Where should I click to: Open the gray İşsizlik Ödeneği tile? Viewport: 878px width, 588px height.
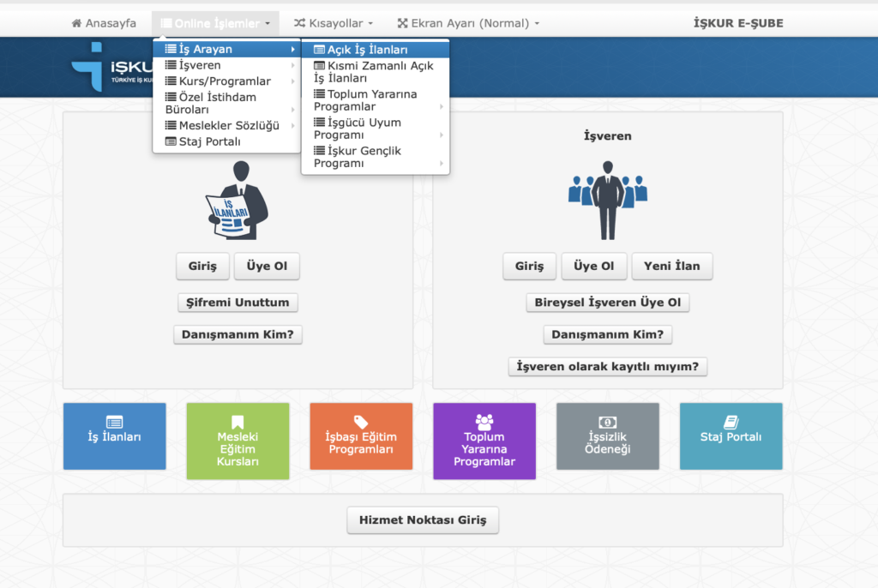[x=608, y=436]
